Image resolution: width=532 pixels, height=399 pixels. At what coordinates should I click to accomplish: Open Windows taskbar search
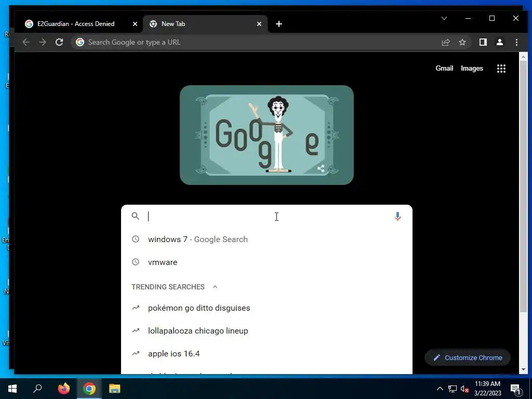coord(37,389)
